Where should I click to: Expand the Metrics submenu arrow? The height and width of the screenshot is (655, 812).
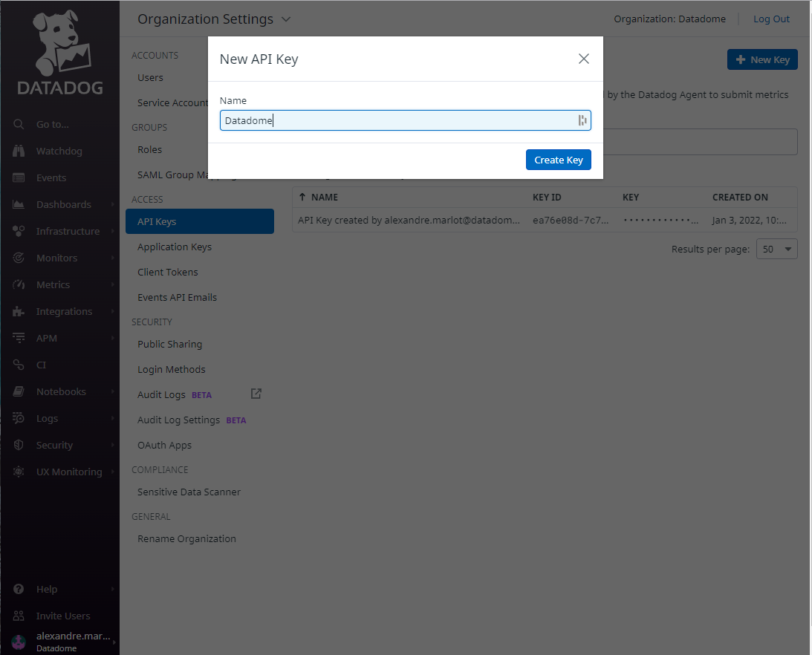coord(112,284)
